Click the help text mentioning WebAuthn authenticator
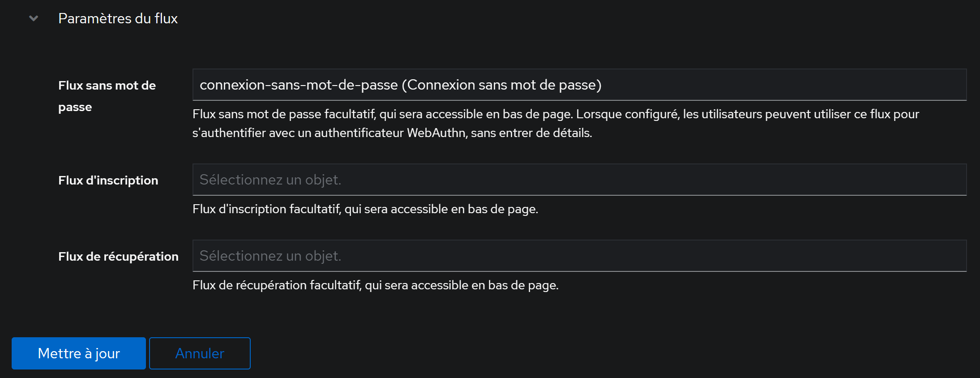This screenshot has height=378, width=980. click(556, 123)
